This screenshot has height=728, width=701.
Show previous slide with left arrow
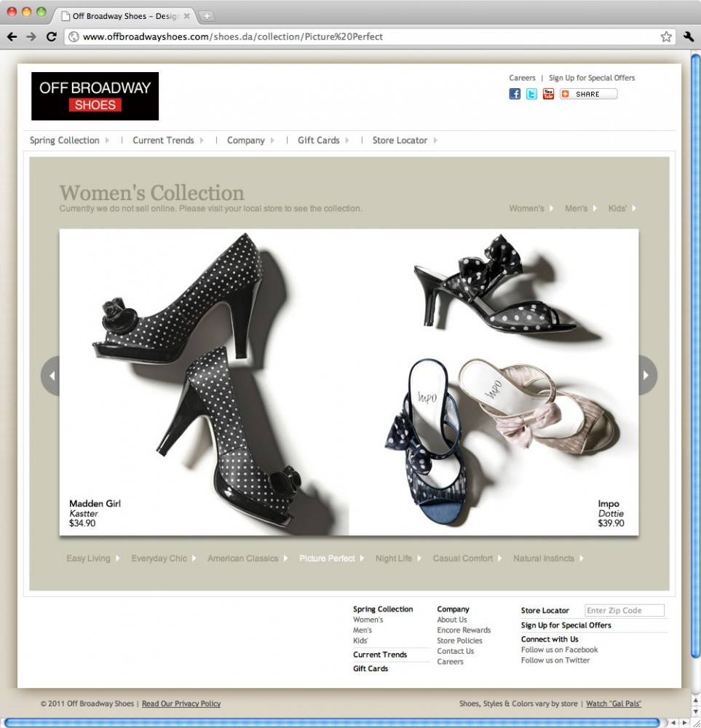click(x=51, y=376)
